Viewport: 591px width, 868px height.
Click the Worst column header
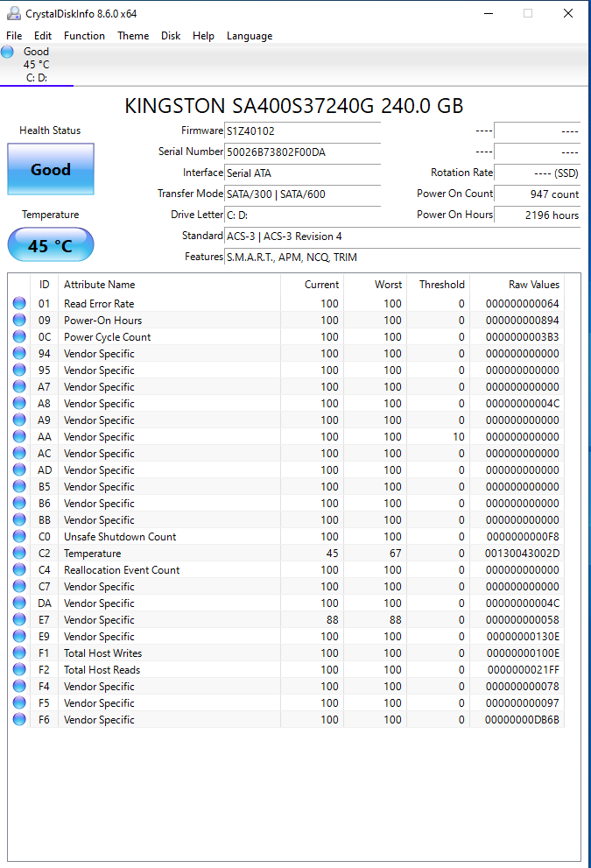[x=376, y=285]
